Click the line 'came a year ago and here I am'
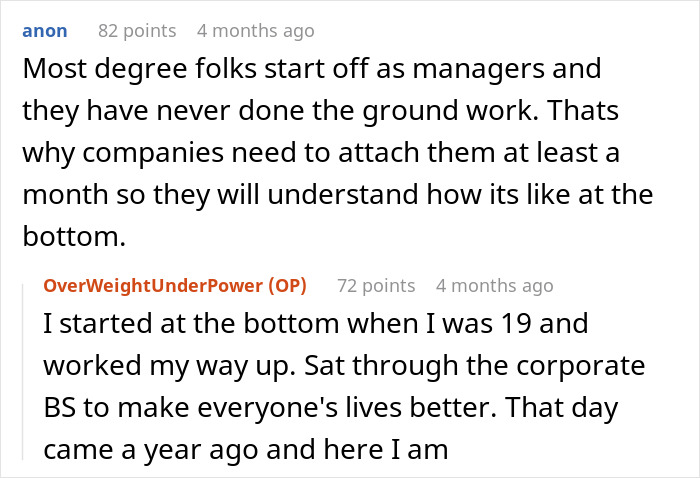Screen dimensions: 700x478 coord(246,449)
